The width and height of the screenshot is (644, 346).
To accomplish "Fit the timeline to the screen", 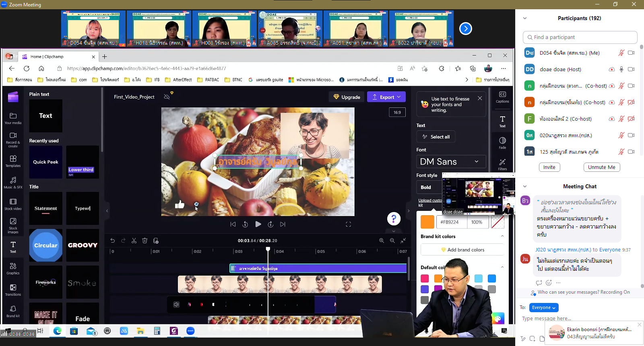I will coord(403,241).
